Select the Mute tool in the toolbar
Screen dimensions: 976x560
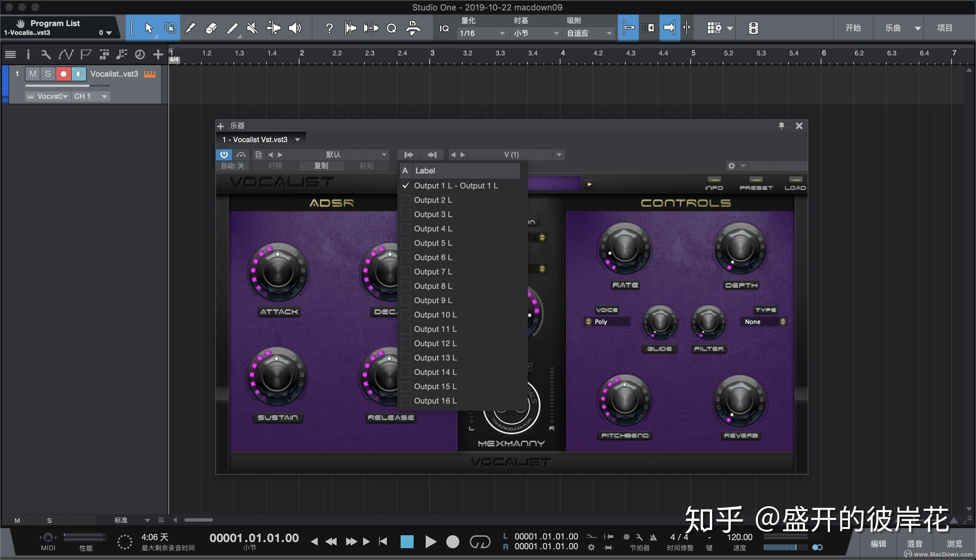[252, 28]
